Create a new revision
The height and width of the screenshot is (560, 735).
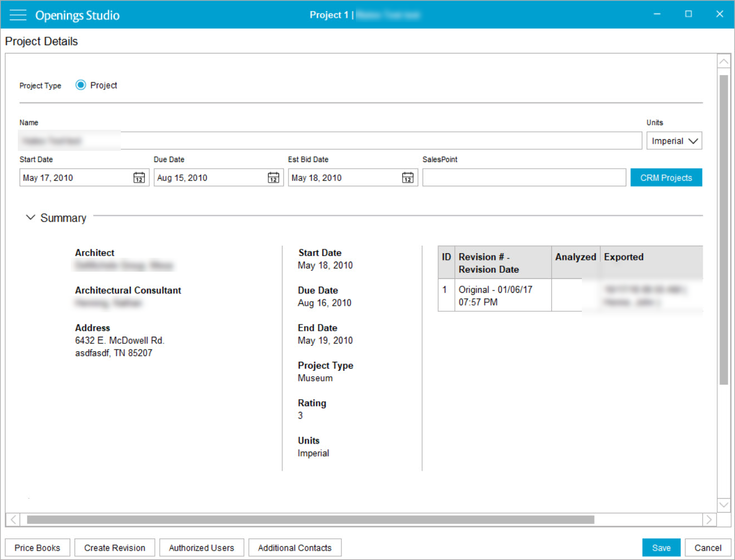tap(114, 547)
